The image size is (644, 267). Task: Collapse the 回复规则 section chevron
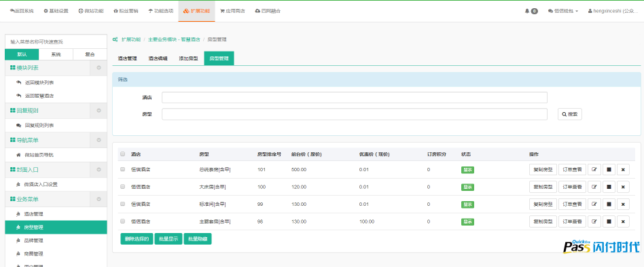pyautogui.click(x=99, y=111)
